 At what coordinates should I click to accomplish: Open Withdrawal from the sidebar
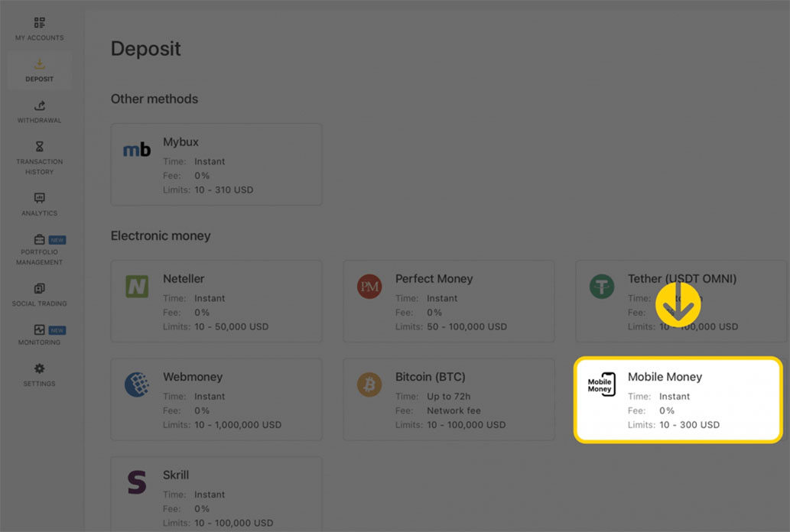[39, 106]
